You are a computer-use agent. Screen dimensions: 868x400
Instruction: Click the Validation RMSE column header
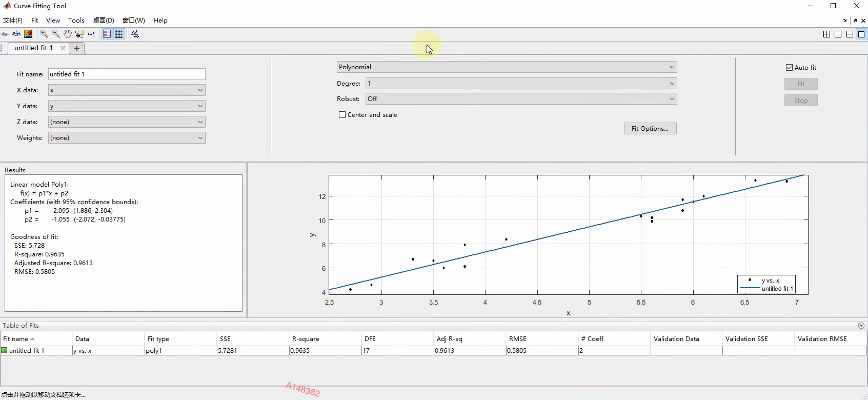point(831,339)
